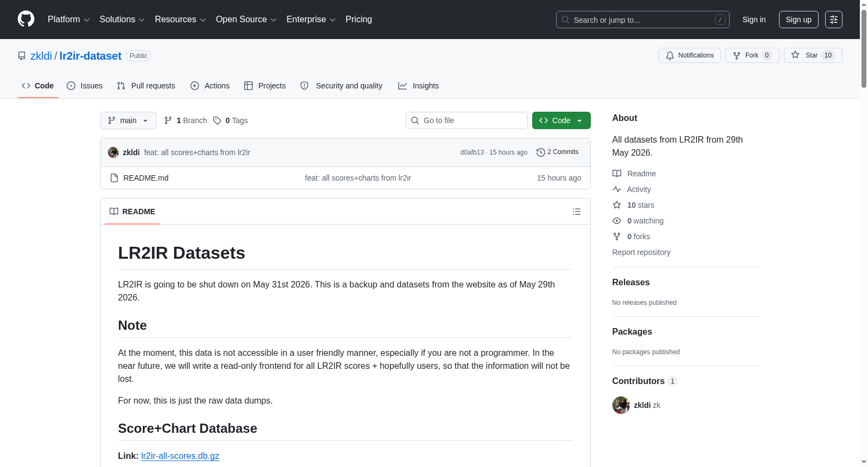Open zkldi's avatar in commit bar
The height and width of the screenshot is (467, 868).
tap(113, 152)
